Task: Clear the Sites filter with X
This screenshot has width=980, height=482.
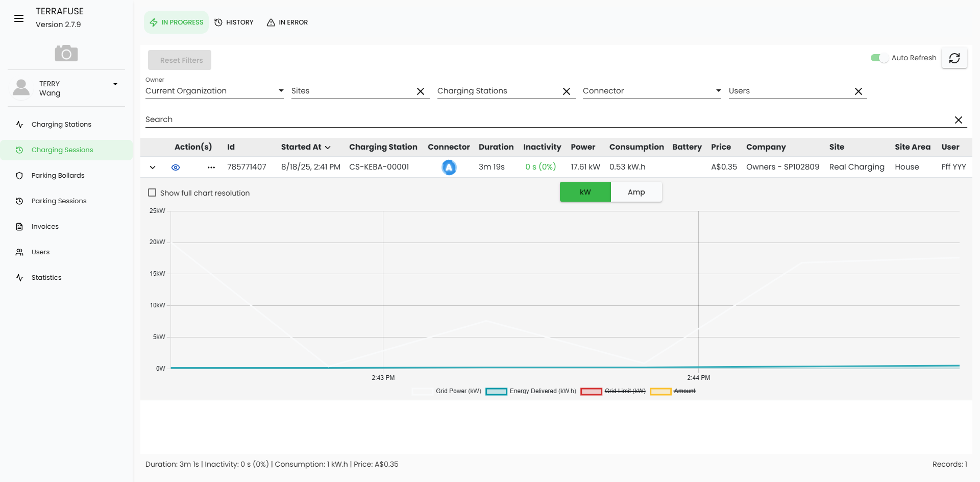Action: [x=421, y=91]
